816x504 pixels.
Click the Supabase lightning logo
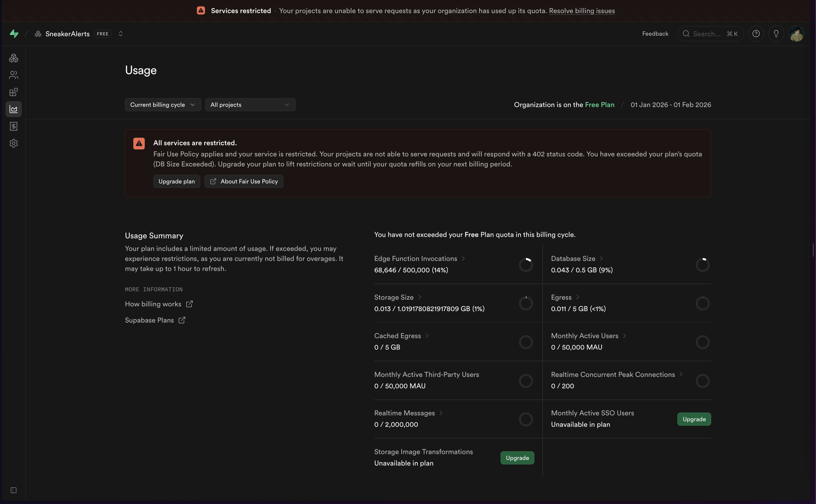point(14,34)
